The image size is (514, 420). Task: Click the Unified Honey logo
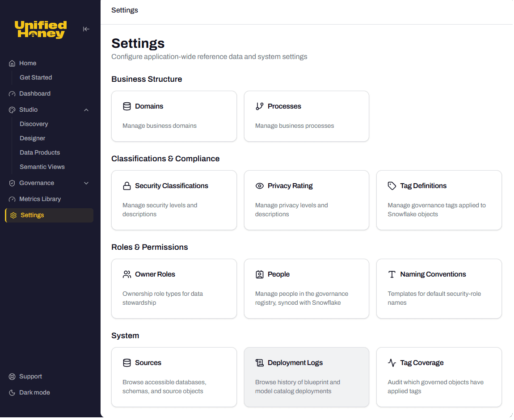pos(41,29)
